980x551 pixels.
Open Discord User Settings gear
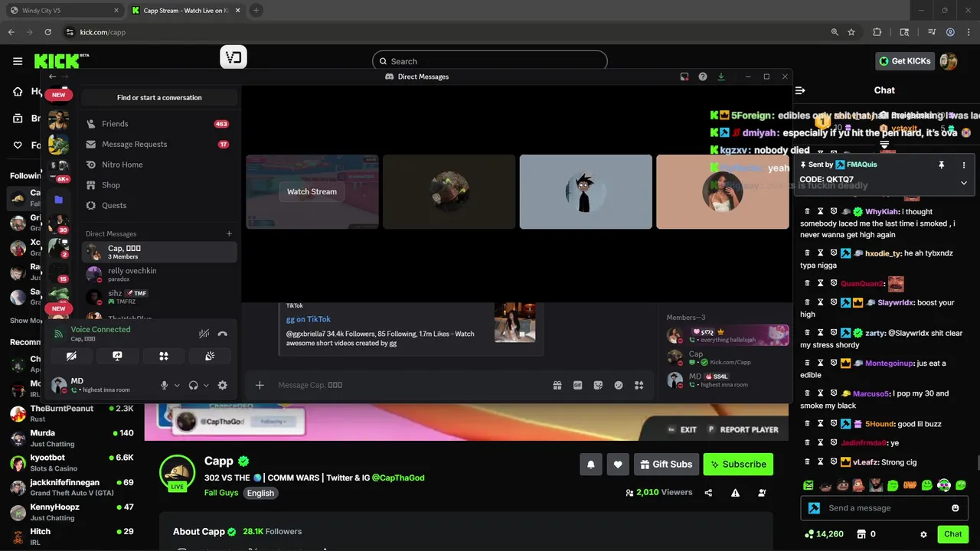pos(223,386)
